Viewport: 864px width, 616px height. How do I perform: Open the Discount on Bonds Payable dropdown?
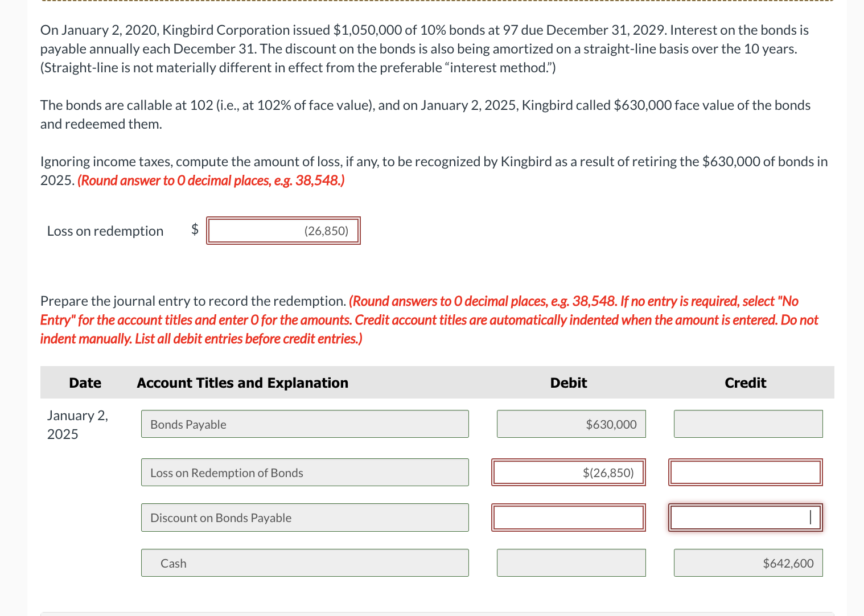(305, 518)
